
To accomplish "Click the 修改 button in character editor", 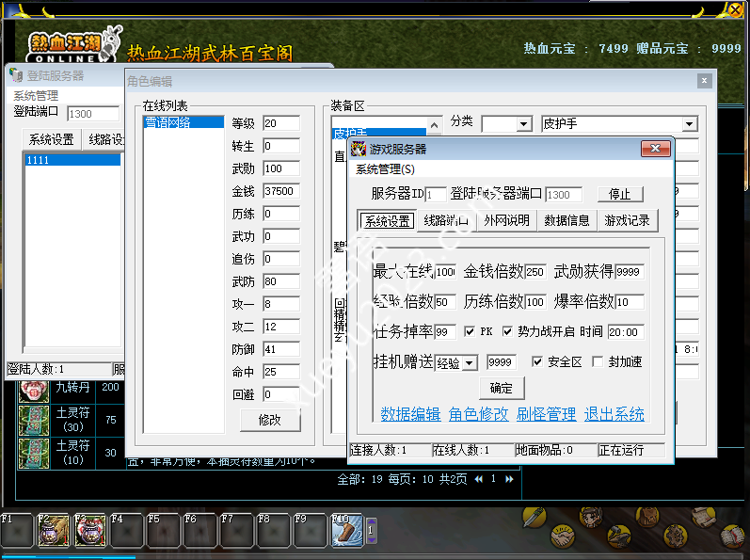I will tap(270, 421).
